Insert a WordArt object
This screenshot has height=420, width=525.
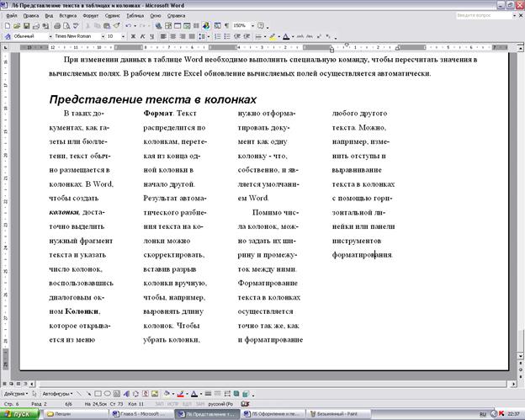click(x=126, y=394)
